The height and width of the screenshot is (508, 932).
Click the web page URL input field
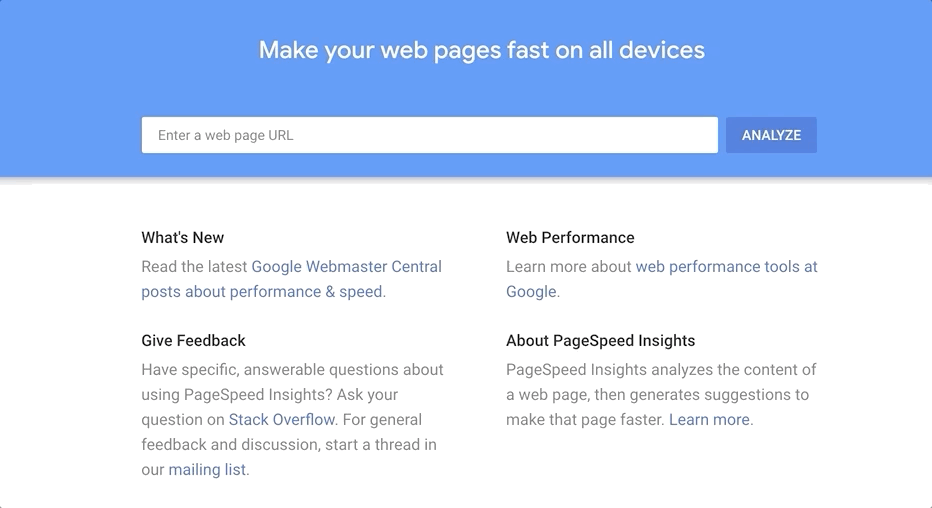pos(429,135)
